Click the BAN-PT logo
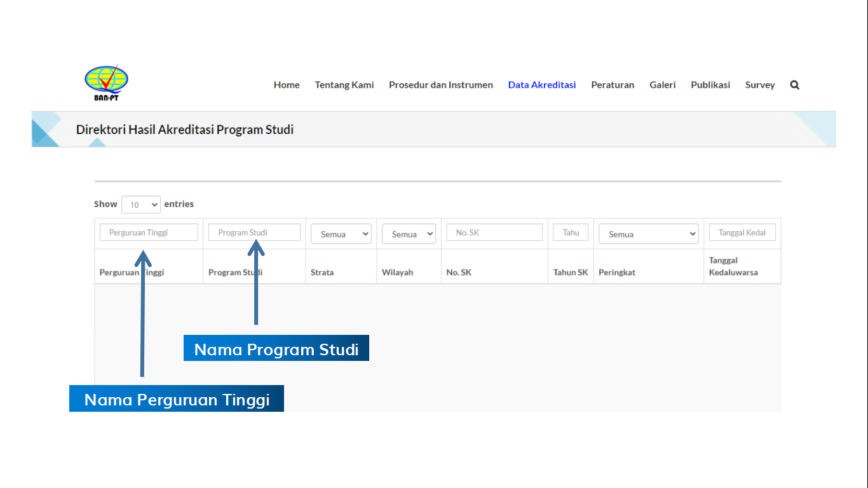This screenshot has width=868, height=488. [x=106, y=83]
